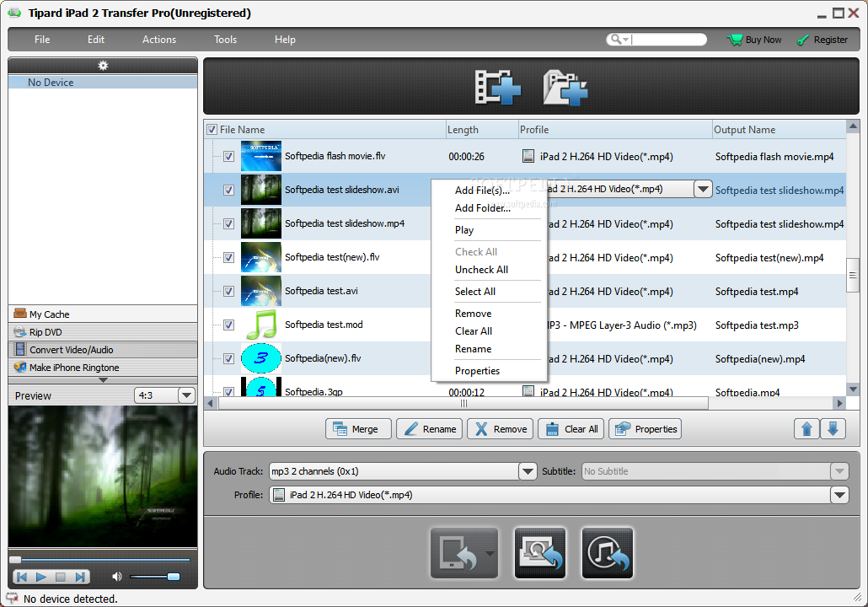This screenshot has height=607, width=868.
Task: Click the Softpedia flash movie.flv thumbnail
Action: [261, 156]
